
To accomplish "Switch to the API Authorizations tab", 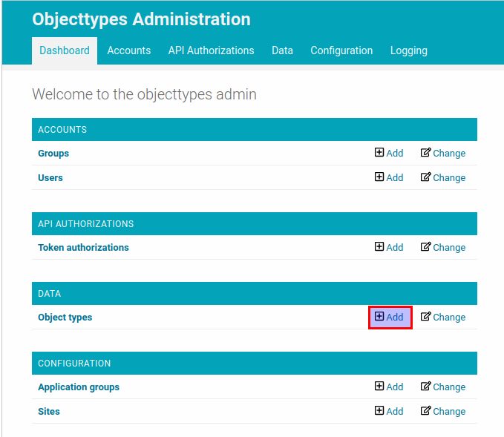I will (212, 50).
